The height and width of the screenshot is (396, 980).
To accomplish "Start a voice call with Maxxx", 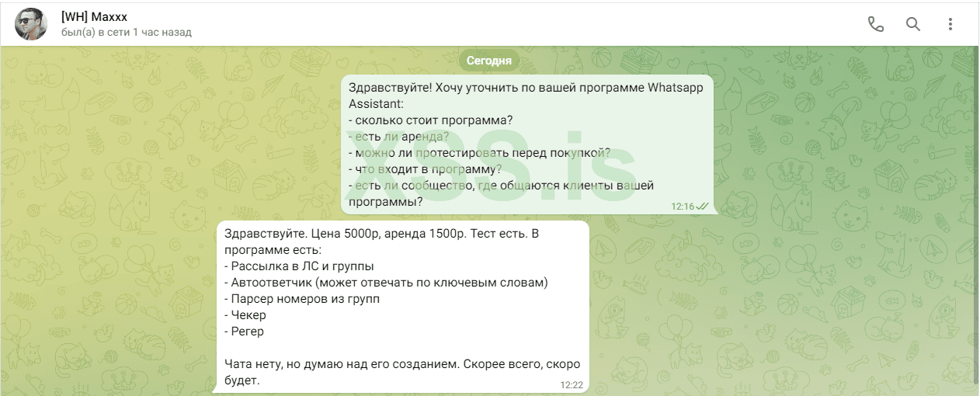I will pyautogui.click(x=876, y=24).
